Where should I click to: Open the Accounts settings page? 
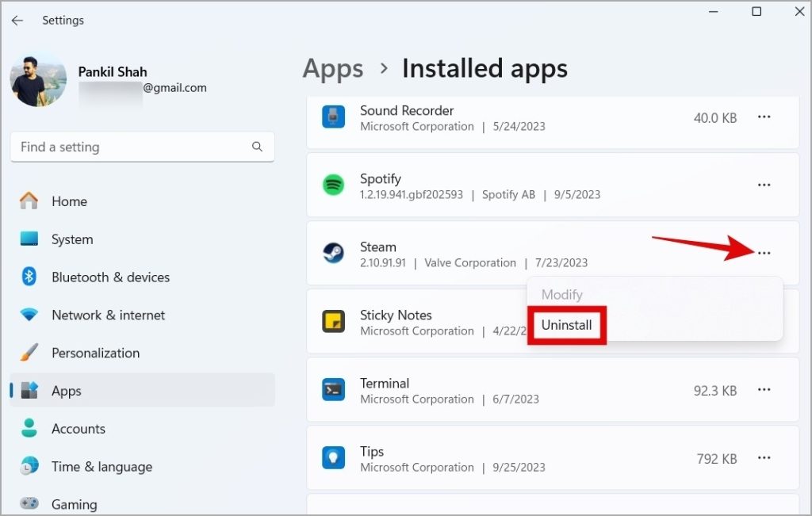point(142,429)
